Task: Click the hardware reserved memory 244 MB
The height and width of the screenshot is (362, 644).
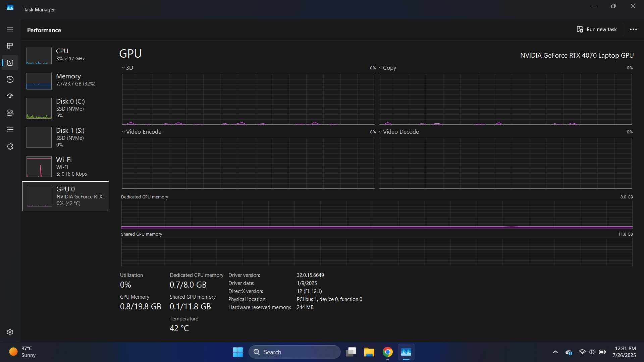Action: (305, 307)
